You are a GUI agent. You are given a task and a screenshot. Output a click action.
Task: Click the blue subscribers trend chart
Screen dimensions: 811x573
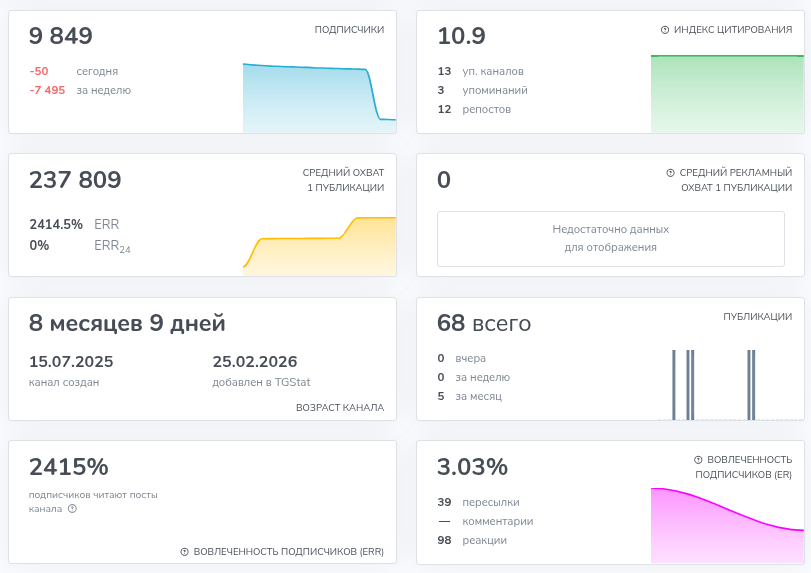pyautogui.click(x=319, y=98)
